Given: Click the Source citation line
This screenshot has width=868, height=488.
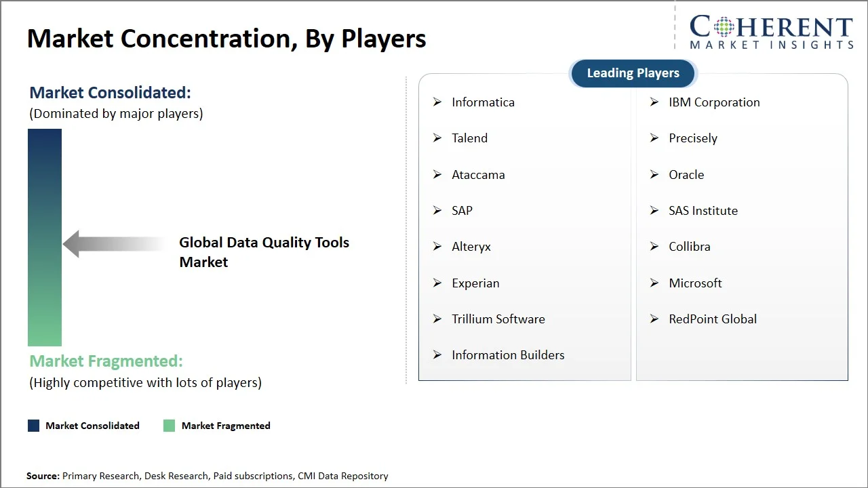Looking at the screenshot, I should coord(208,476).
